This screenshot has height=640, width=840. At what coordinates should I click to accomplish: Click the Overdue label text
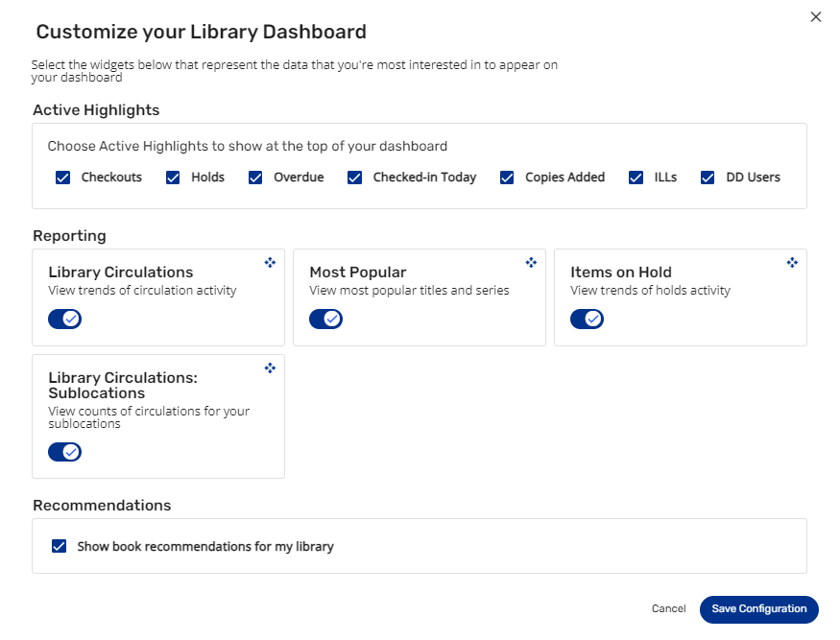299,178
